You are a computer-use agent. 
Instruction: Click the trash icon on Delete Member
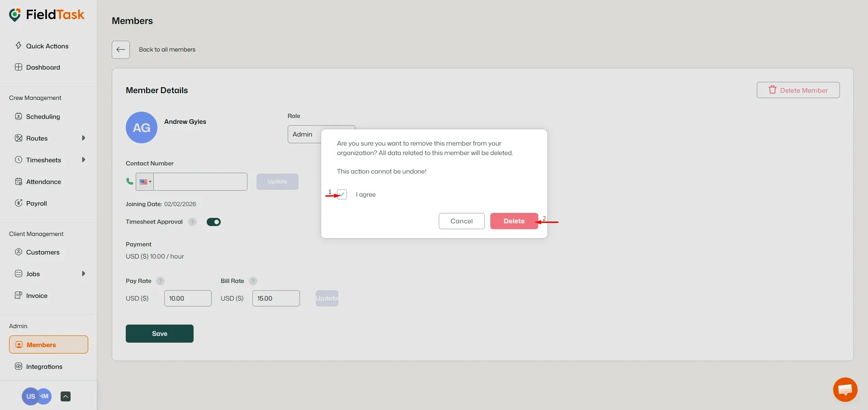[x=772, y=90]
